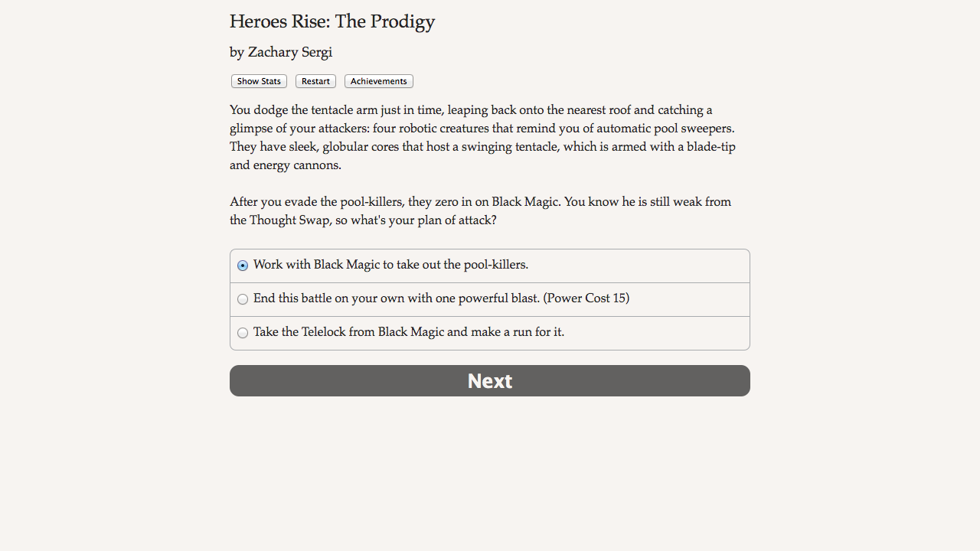The image size is (980, 551).
Task: Continue with the Next button
Action: point(490,380)
